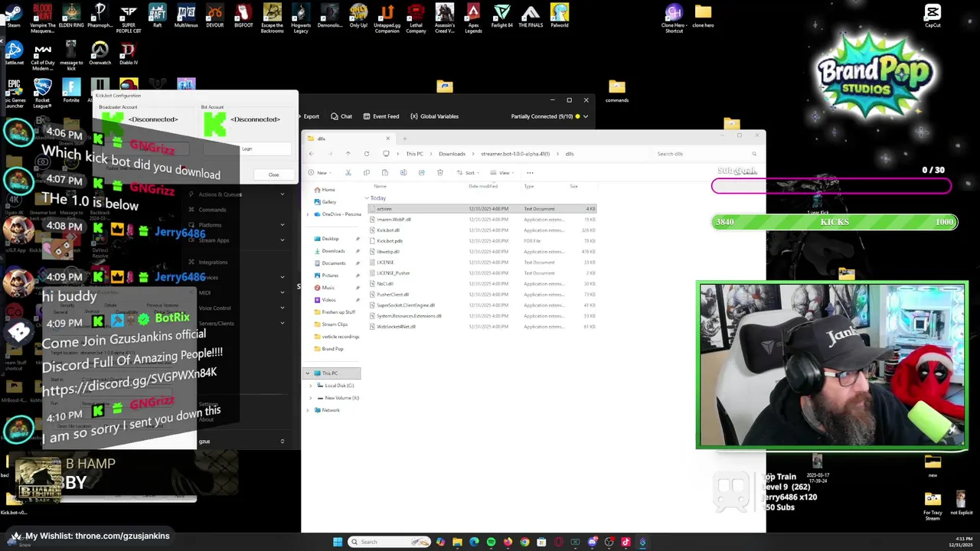Image resolution: width=980 pixels, height=551 pixels.
Task: Click the Share icon in Explorer toolbar
Action: (x=422, y=173)
